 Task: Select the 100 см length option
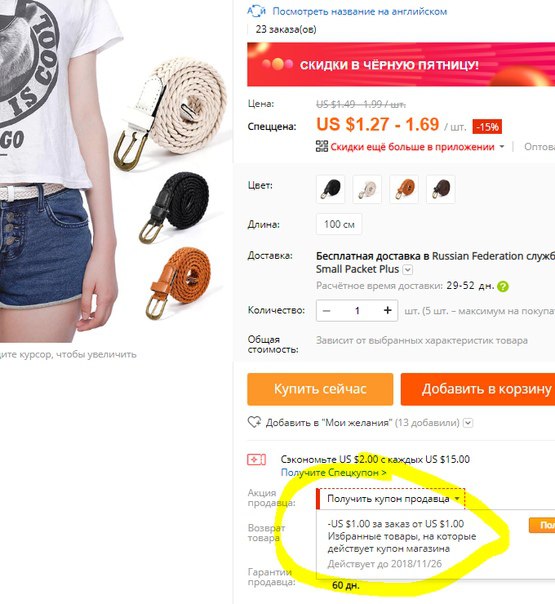(339, 224)
